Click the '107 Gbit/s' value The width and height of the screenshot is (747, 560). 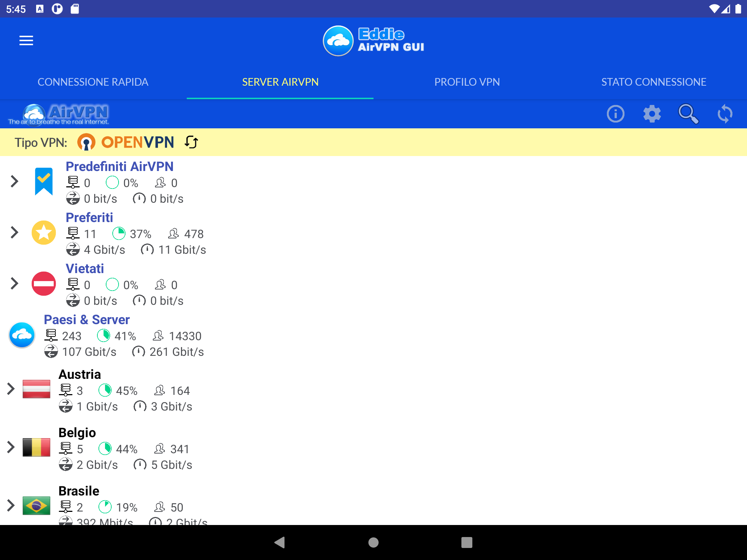89,352
